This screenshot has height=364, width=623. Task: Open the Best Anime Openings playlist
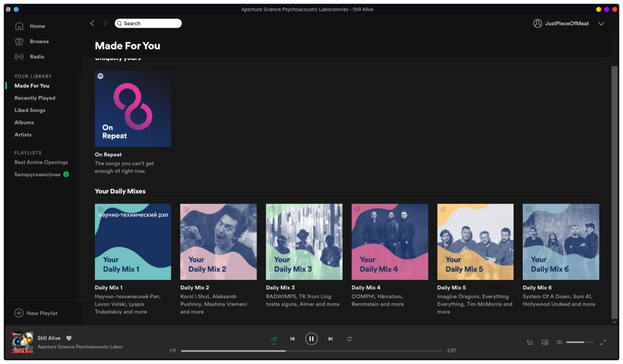click(x=41, y=162)
